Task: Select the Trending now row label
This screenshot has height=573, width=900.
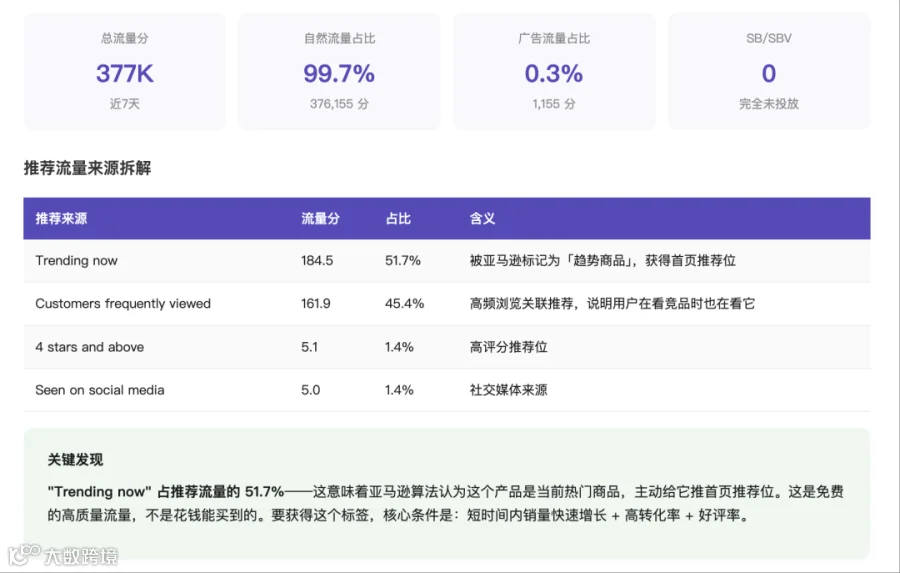Action: pos(76,261)
